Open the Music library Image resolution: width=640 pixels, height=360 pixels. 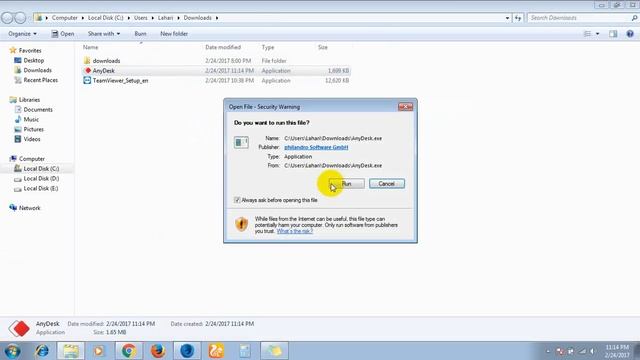point(31,120)
